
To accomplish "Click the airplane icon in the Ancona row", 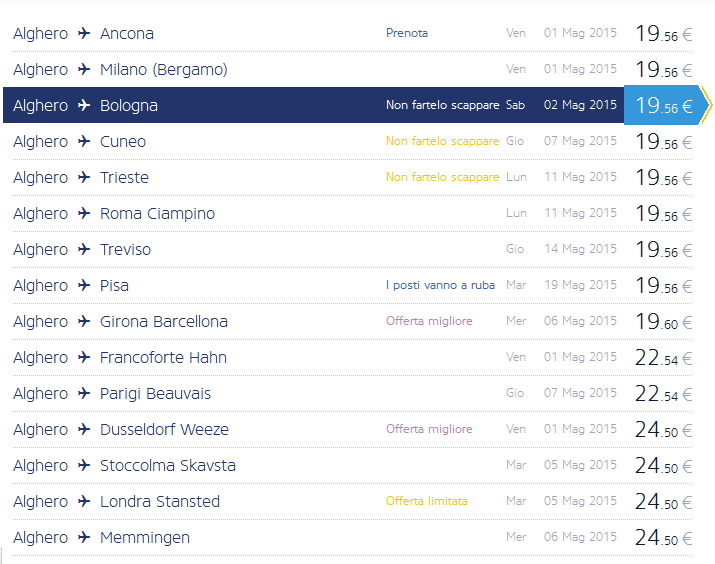I will pos(84,33).
